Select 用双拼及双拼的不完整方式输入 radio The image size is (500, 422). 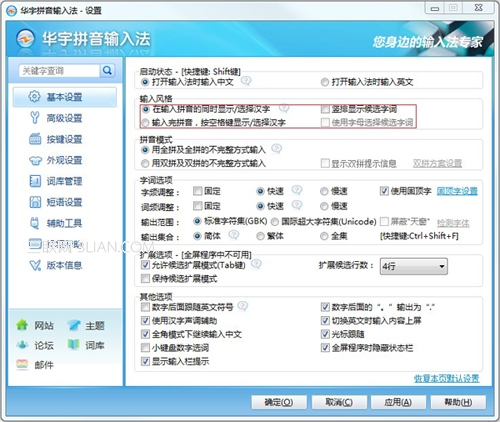(145, 163)
